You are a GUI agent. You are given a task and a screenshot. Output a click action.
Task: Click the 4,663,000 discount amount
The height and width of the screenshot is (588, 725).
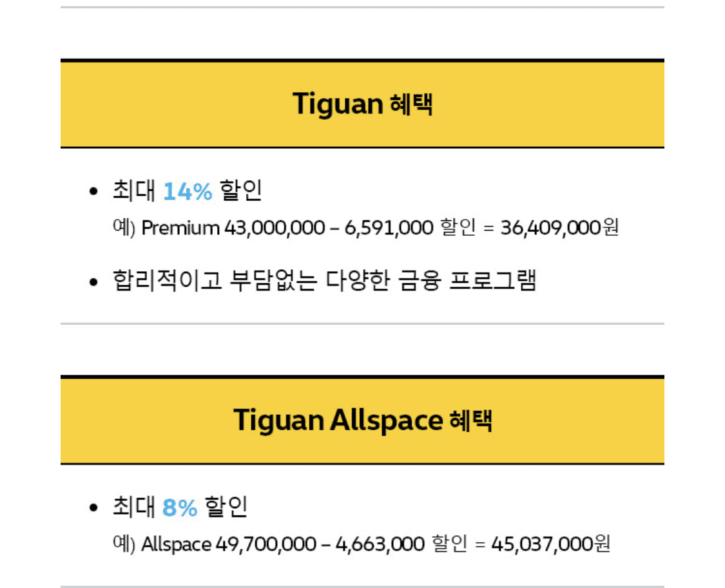[380, 544]
